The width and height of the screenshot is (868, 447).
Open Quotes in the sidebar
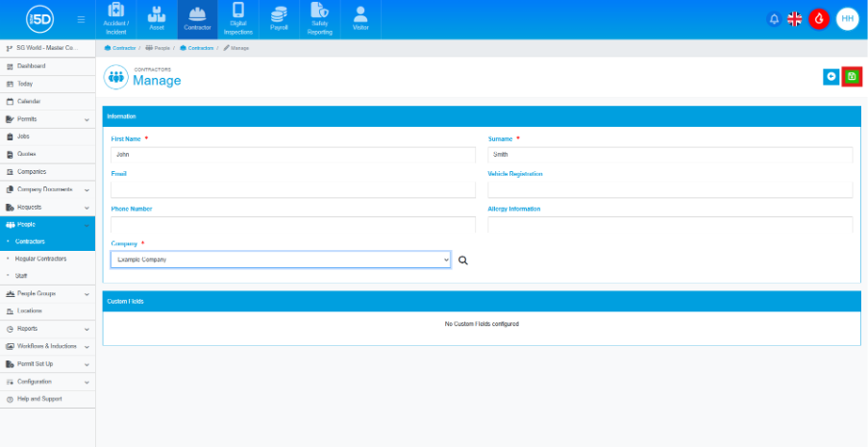(x=48, y=154)
